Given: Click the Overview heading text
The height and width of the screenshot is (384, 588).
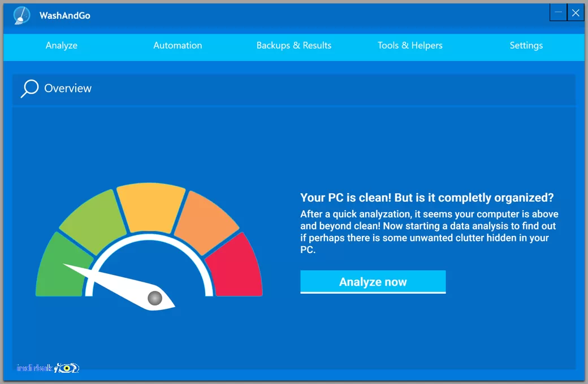Looking at the screenshot, I should 68,89.
